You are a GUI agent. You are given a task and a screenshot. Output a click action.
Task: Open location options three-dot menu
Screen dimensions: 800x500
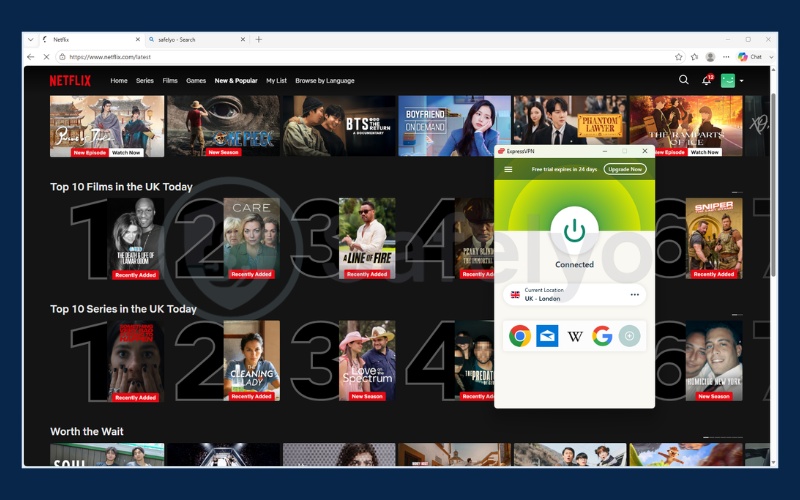pyautogui.click(x=635, y=294)
